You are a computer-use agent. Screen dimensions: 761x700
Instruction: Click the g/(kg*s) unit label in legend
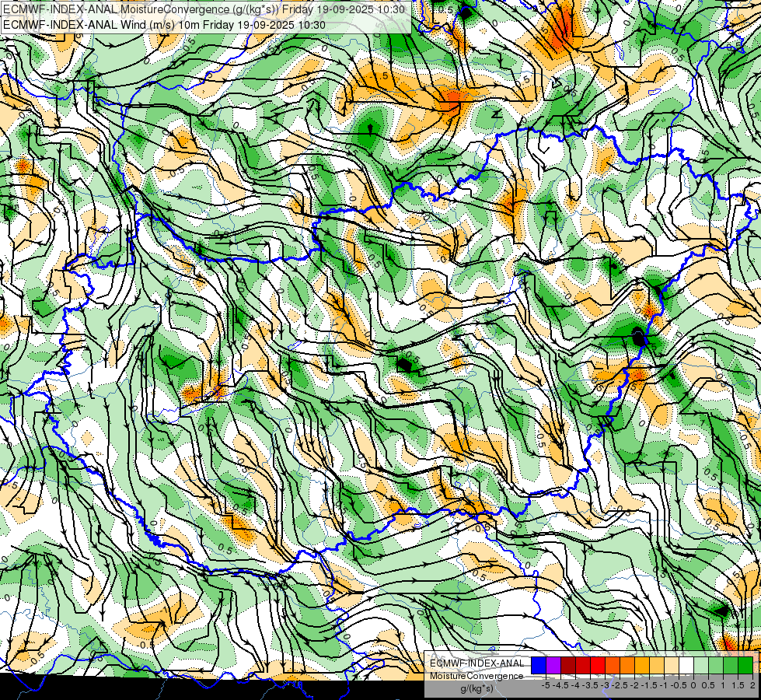[476, 688]
